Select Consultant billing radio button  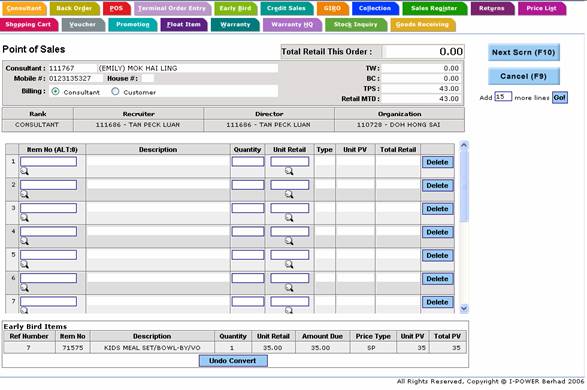(x=55, y=91)
